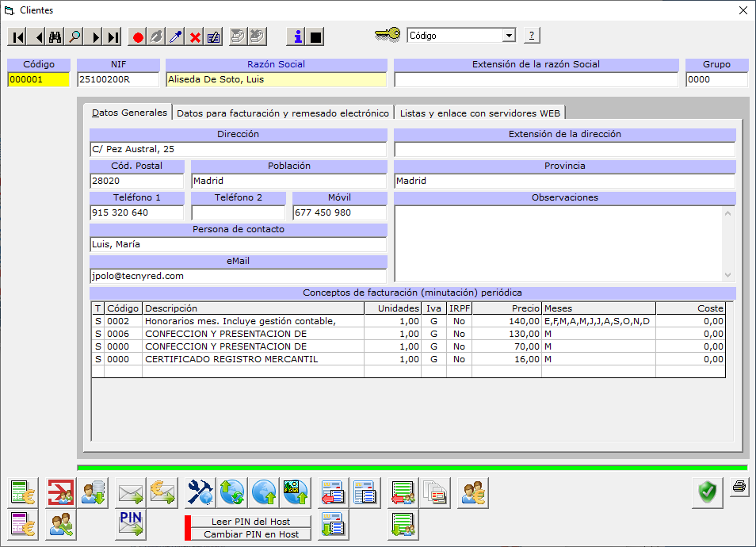The height and width of the screenshot is (547, 756).
Task: Jump to the last client record
Action: [113, 36]
